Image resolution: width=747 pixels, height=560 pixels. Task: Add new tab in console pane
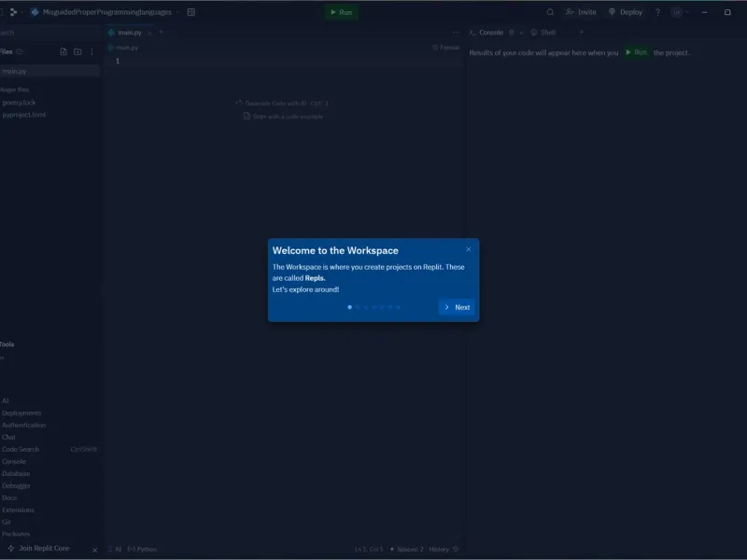coord(581,32)
